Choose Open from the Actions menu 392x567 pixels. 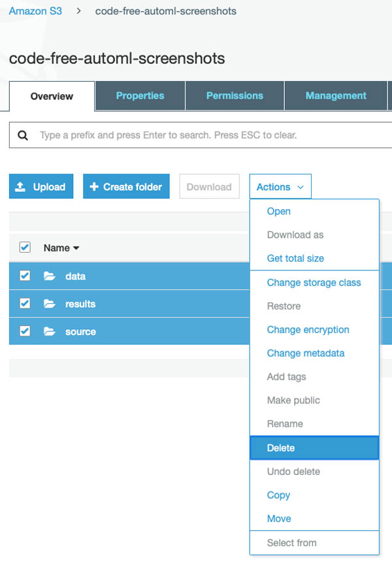(x=314, y=211)
